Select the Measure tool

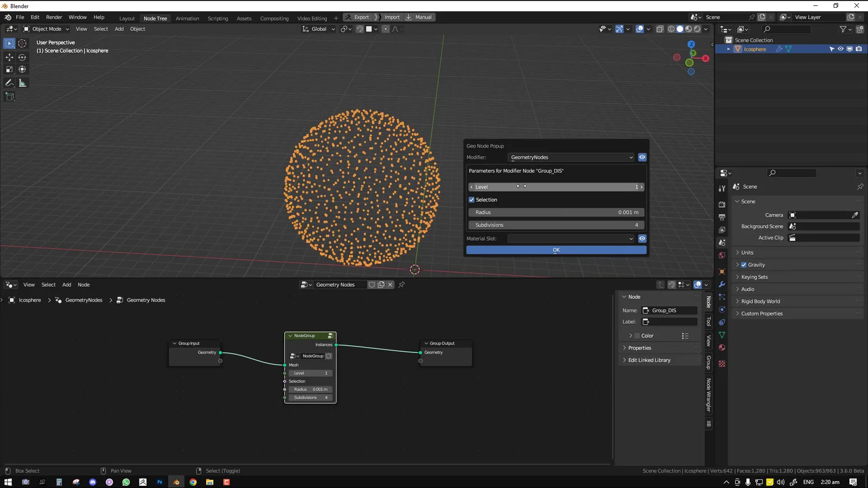coord(22,82)
